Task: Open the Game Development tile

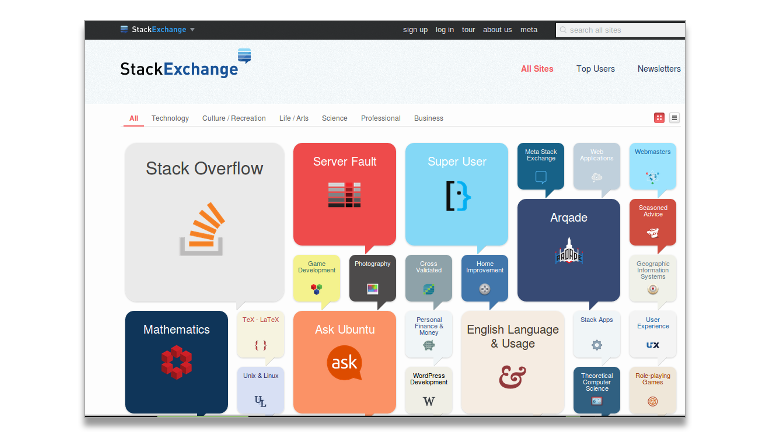Action: [x=316, y=278]
